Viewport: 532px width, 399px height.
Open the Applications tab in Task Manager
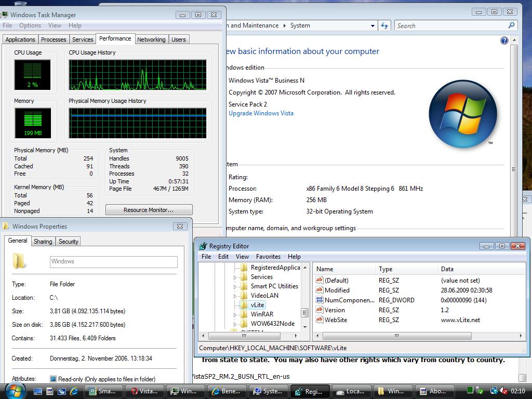20,39
